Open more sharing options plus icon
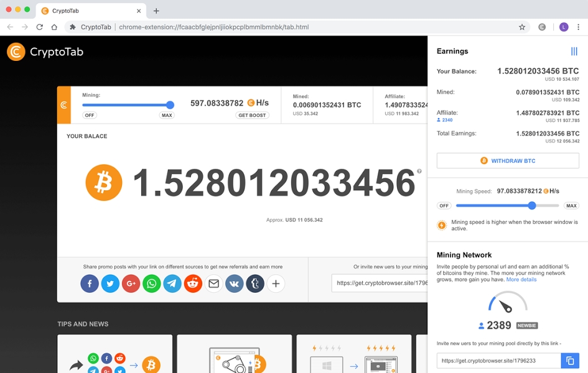The width and height of the screenshot is (588, 373). point(276,283)
